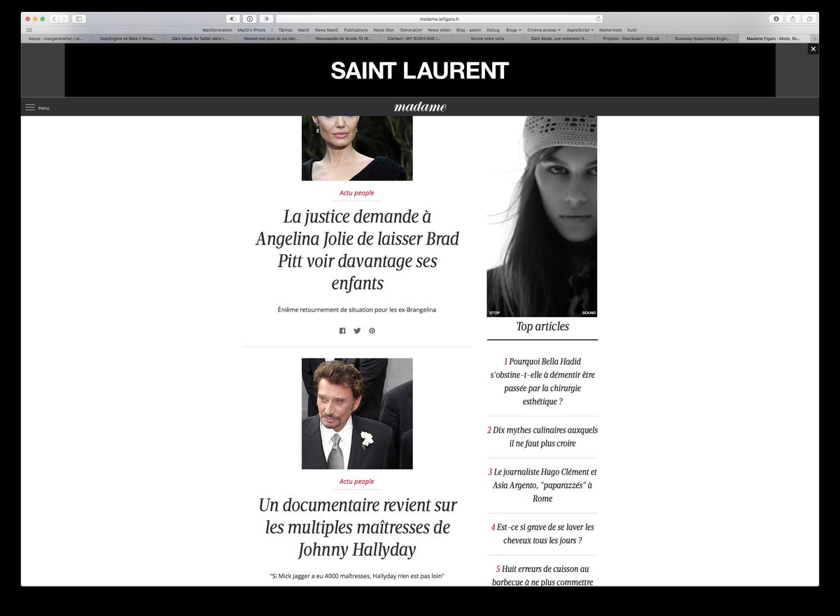Open Safari downloads icon
The height and width of the screenshot is (616, 840).
coord(776,19)
